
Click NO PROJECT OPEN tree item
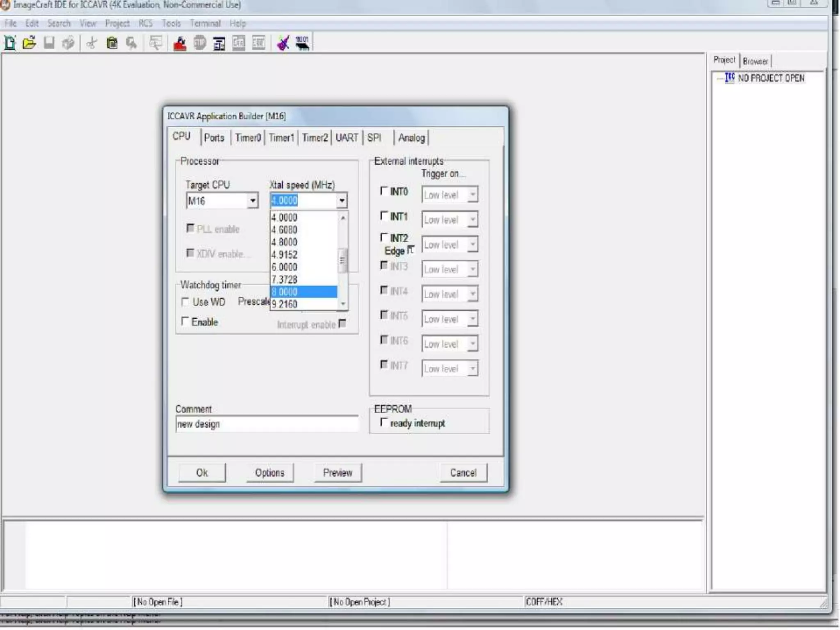tap(771, 78)
